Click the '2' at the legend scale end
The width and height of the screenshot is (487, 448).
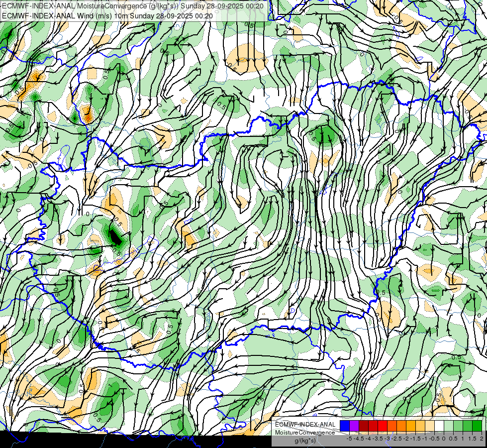coord(482,439)
